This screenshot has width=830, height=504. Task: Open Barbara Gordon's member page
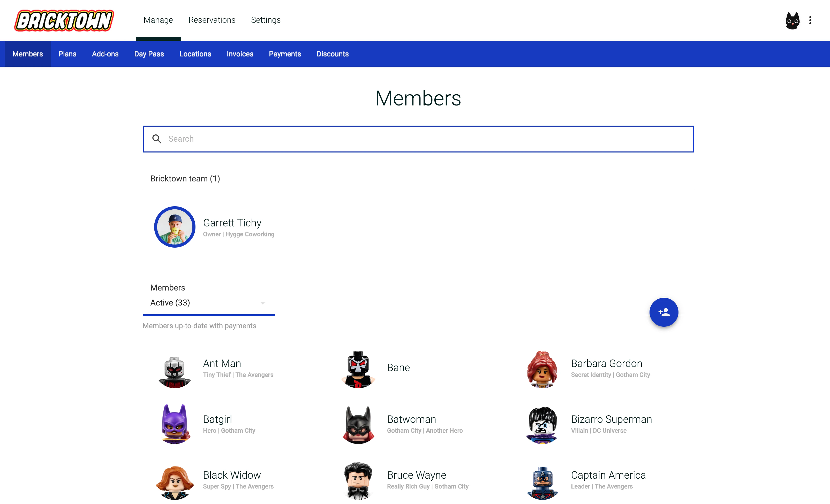(x=606, y=364)
